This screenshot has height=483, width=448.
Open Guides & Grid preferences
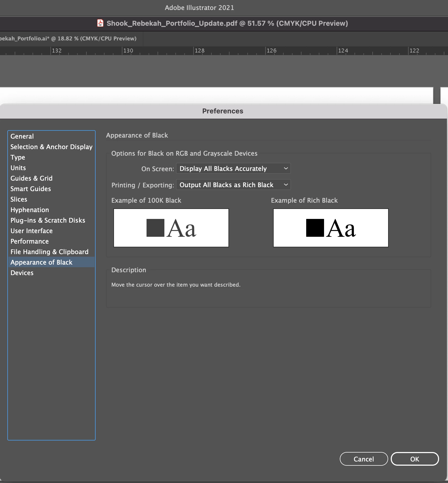(51, 178)
